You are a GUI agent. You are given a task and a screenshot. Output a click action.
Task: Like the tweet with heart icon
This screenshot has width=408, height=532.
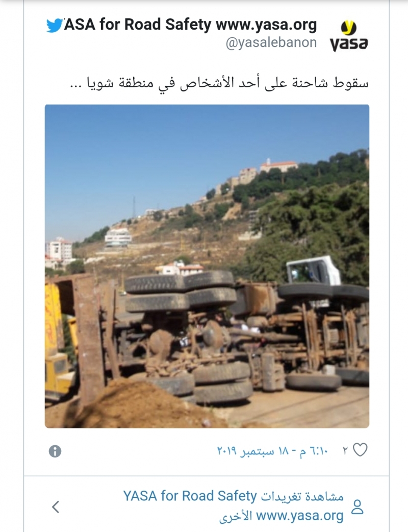click(360, 450)
